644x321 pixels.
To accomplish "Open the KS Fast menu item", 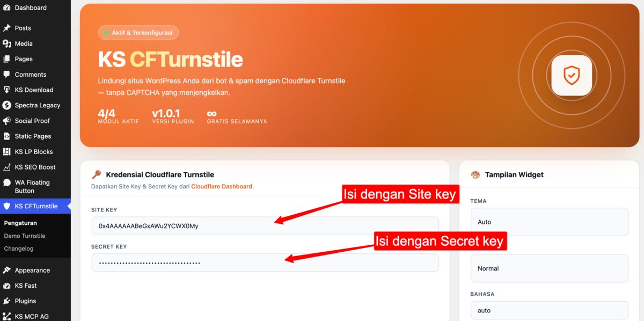I will click(35, 286).
